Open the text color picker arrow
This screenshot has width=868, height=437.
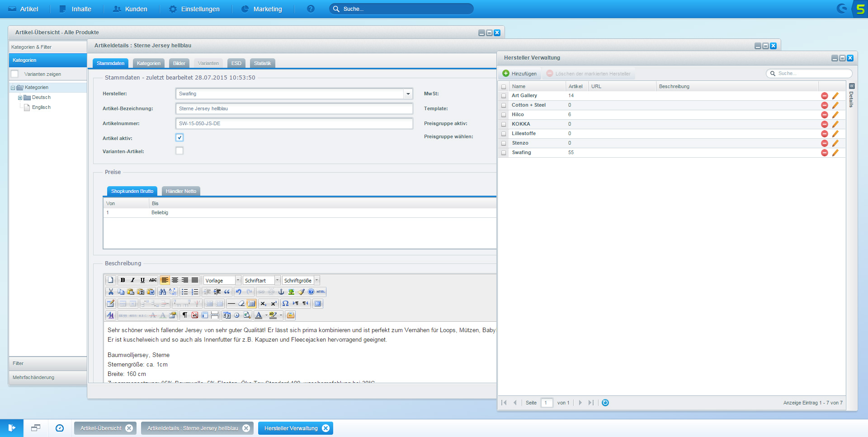(x=266, y=315)
